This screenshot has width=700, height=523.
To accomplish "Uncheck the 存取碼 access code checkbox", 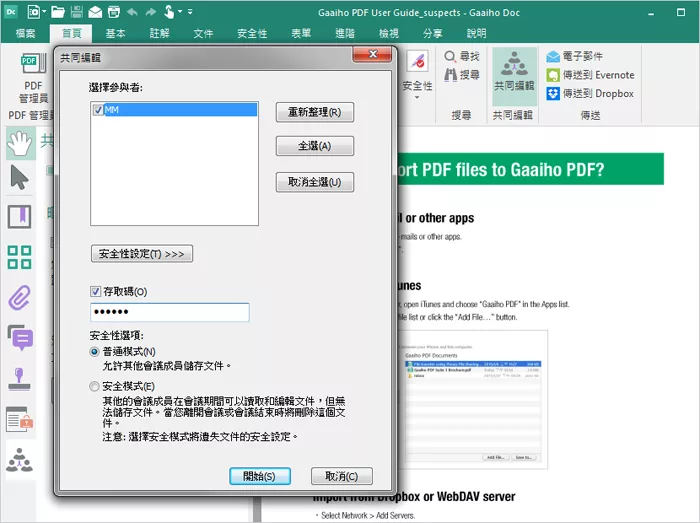I will tap(97, 291).
